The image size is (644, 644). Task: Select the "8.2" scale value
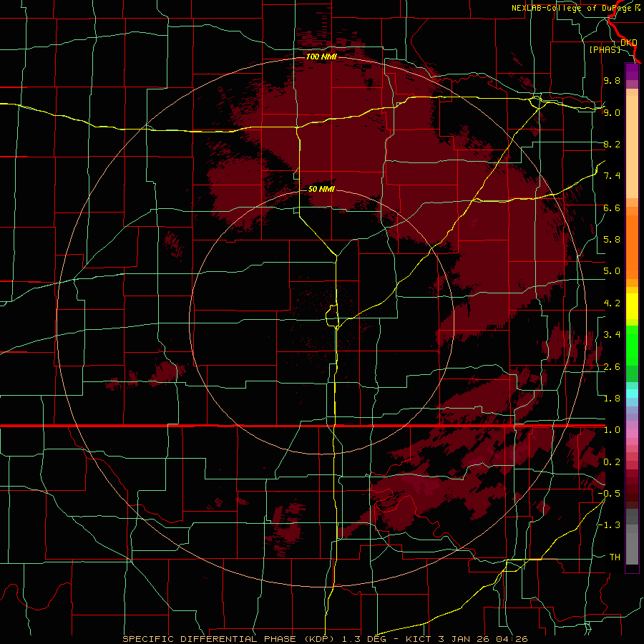(612, 144)
